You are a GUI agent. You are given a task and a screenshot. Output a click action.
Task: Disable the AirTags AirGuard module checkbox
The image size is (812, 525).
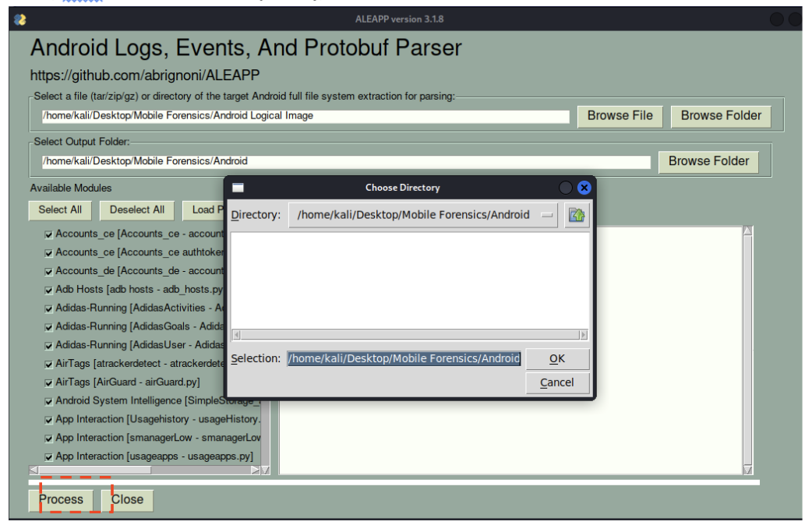(48, 381)
